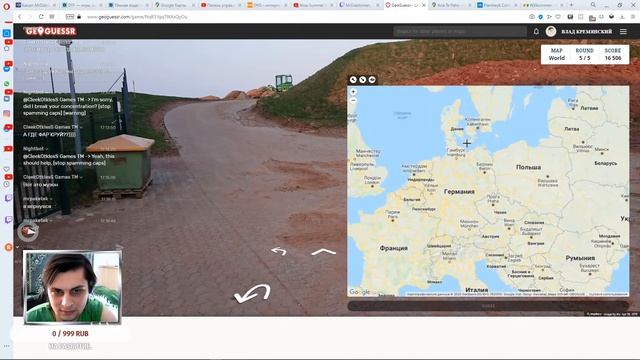Follow the large curved left arrow
This screenshot has height=360, width=640.
(x=252, y=293)
